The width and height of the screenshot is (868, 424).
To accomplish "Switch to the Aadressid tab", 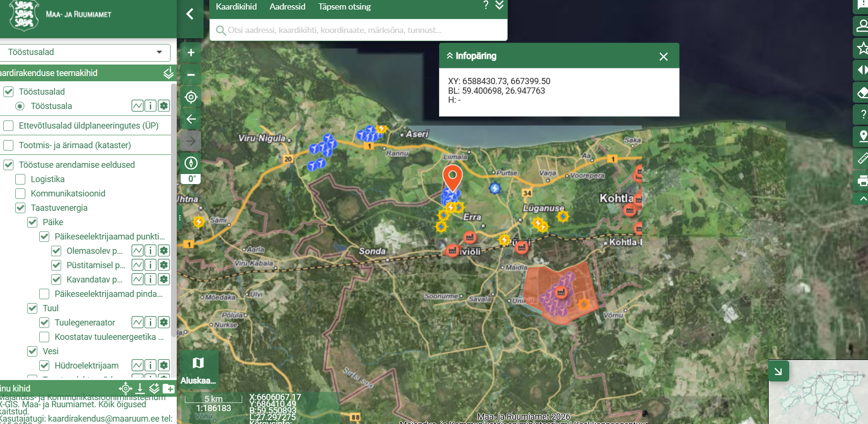I will tap(287, 7).
